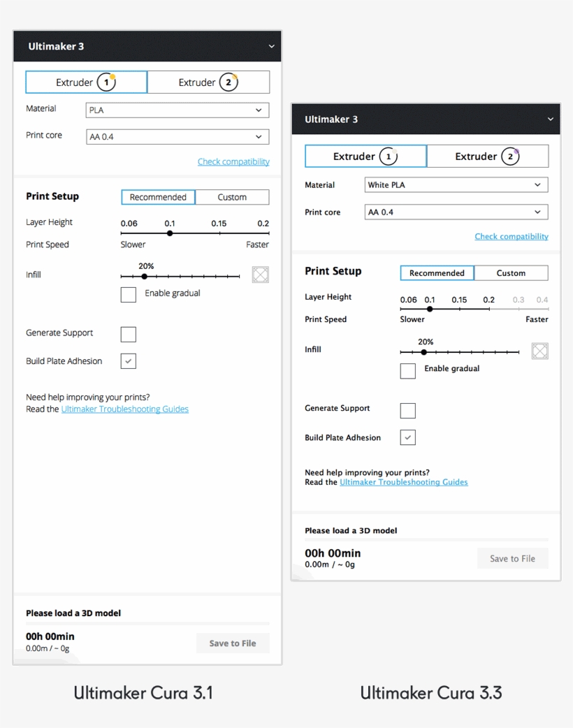This screenshot has width=573, height=728.
Task: Open the PLA material dropdown
Action: click(x=177, y=110)
